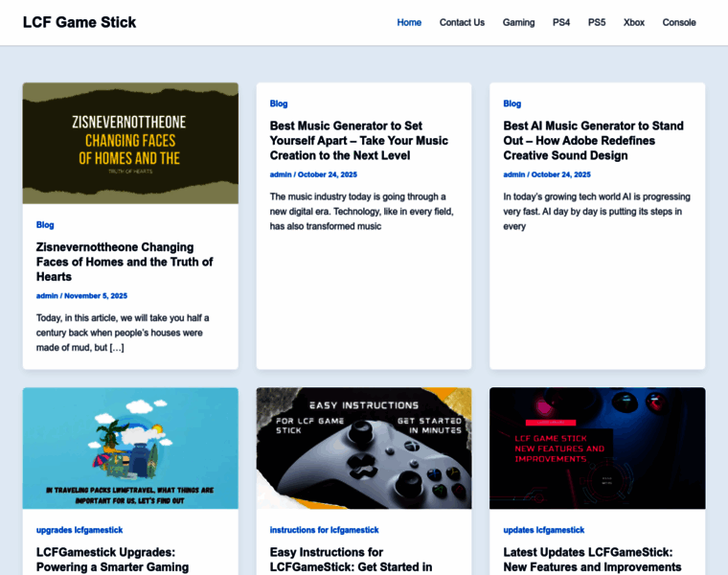Open the Contact Us menu item
The height and width of the screenshot is (575, 728).
pos(462,22)
